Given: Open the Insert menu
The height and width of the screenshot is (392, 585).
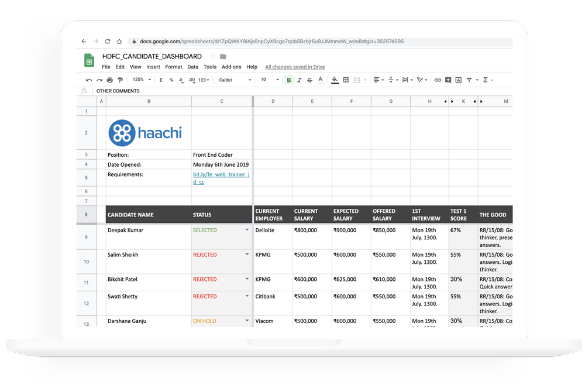Looking at the screenshot, I should [153, 67].
